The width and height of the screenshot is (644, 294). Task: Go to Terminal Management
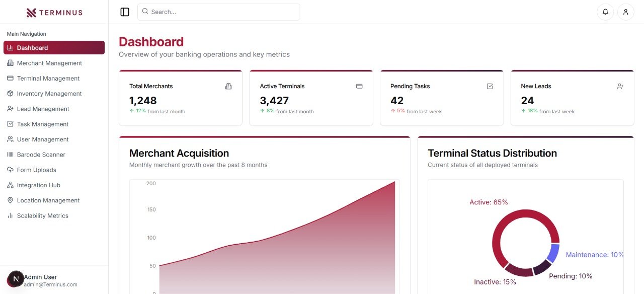(48, 79)
